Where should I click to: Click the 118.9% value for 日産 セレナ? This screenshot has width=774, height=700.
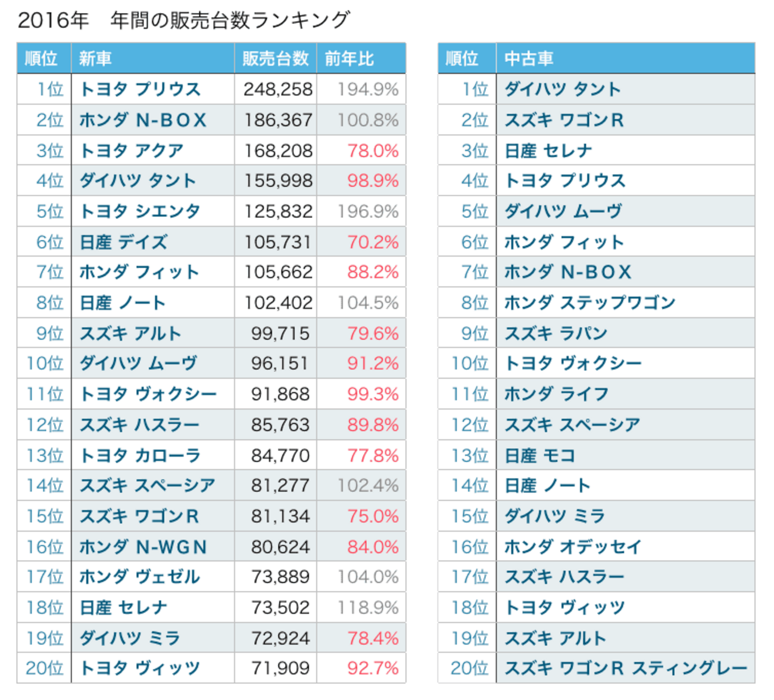point(367,608)
